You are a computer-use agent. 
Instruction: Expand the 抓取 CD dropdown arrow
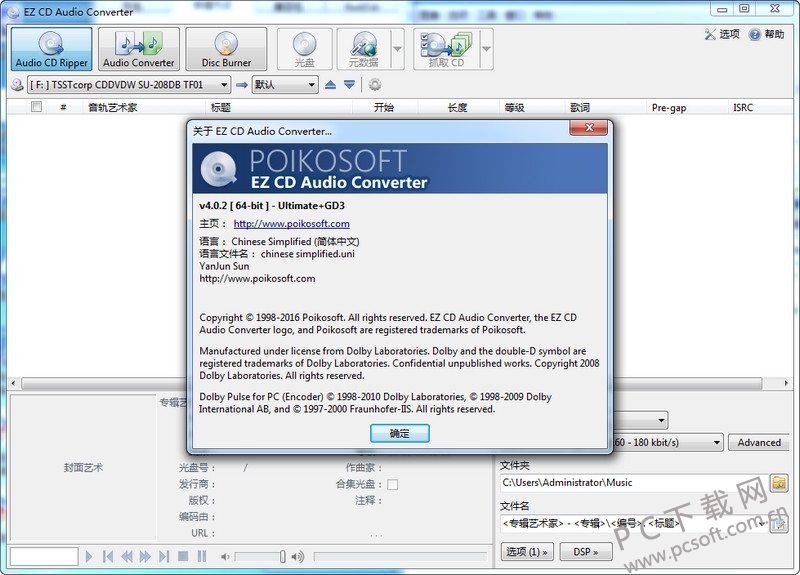(487, 49)
